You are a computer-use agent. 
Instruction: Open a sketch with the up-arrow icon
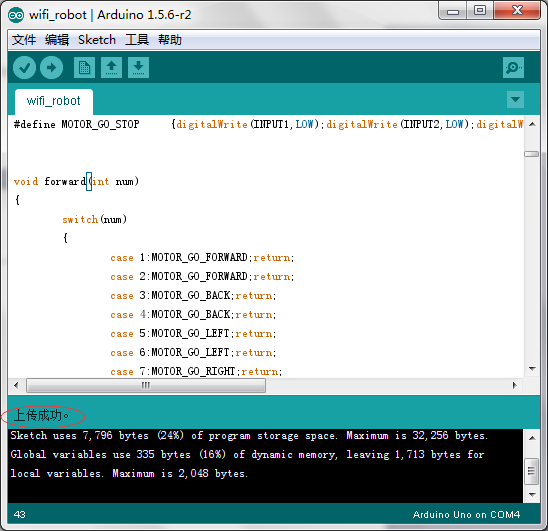coord(111,67)
